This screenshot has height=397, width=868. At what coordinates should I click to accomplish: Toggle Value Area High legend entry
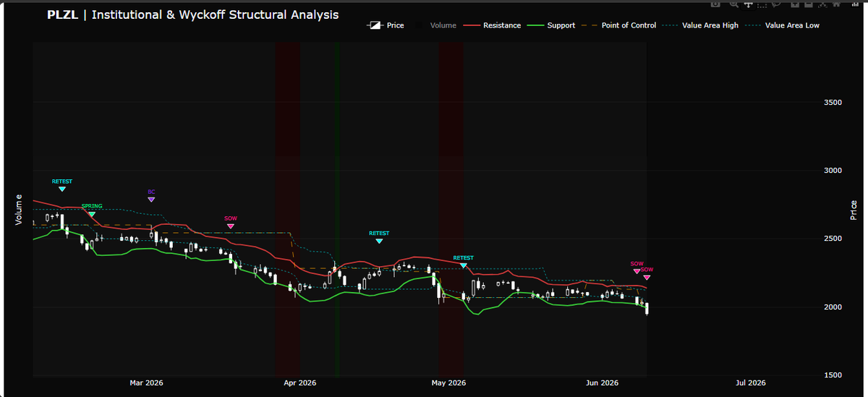701,25
